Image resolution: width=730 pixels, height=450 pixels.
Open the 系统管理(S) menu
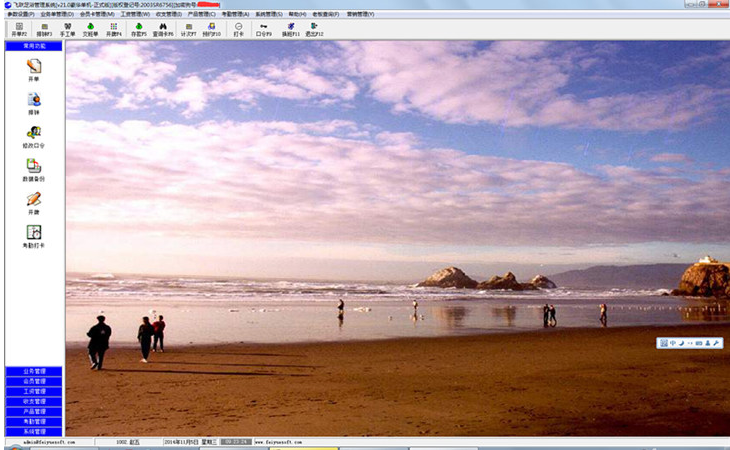coord(269,14)
